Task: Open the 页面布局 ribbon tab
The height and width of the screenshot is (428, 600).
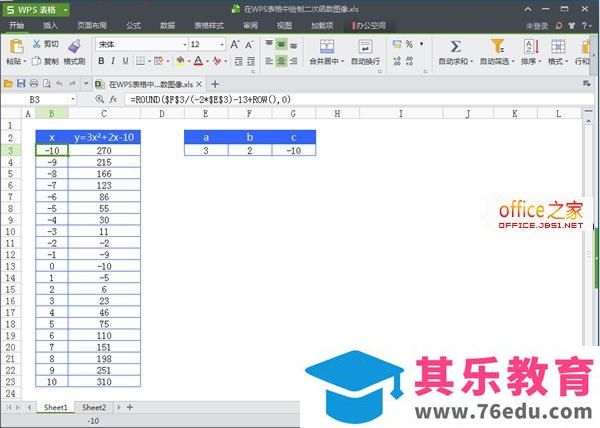Action: (92, 26)
